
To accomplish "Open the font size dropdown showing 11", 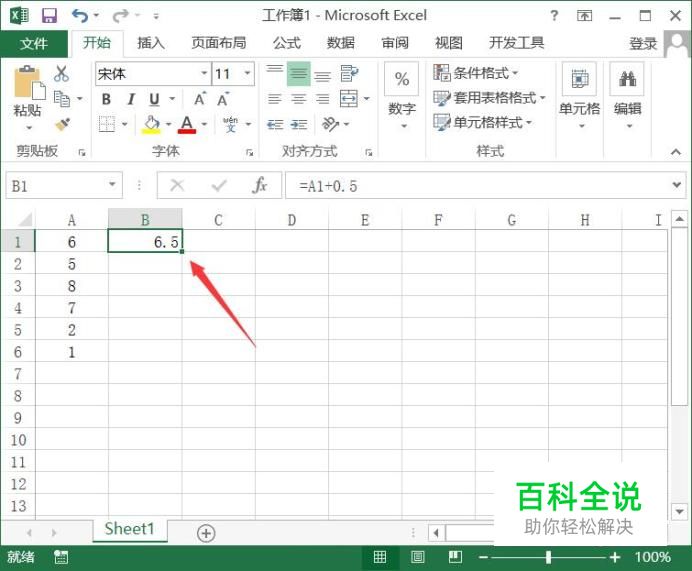I will (247, 74).
